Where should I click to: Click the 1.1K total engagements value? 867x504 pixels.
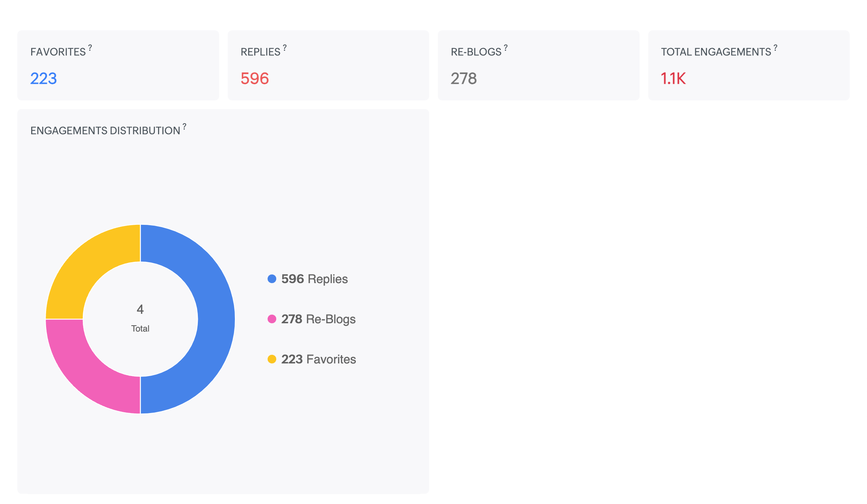[x=673, y=78]
